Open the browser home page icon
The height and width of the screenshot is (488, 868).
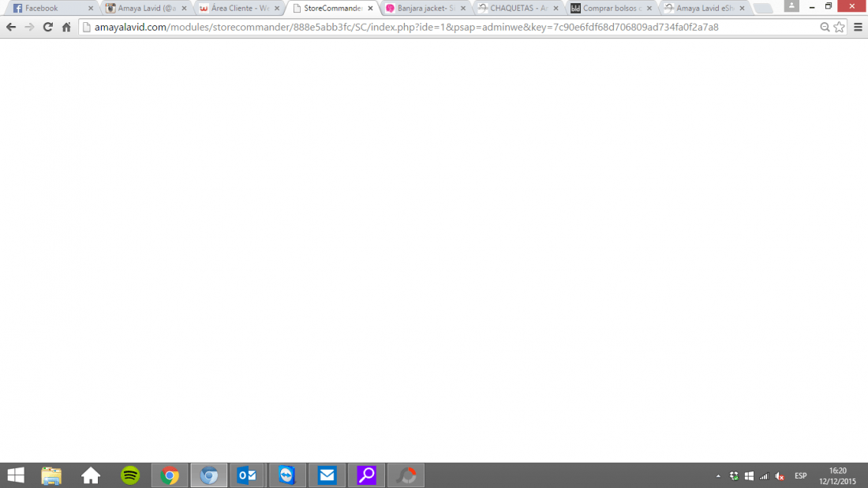tap(66, 27)
